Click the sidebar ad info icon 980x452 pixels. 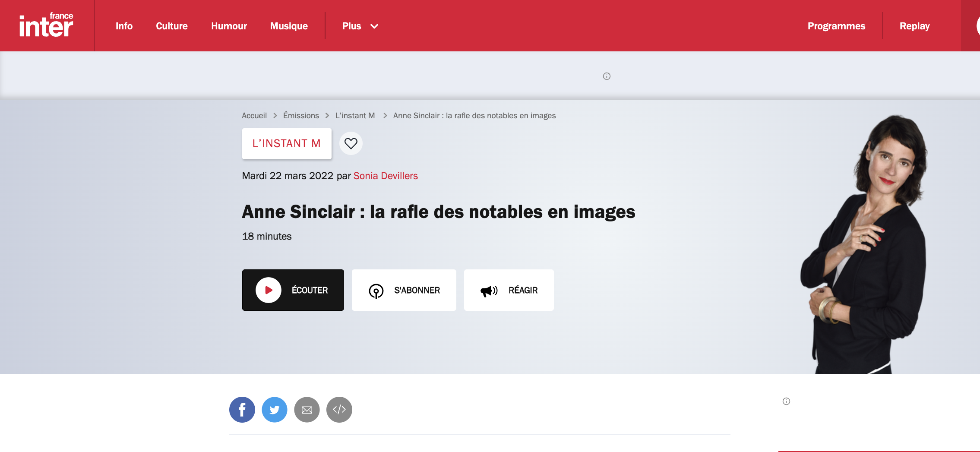(x=786, y=401)
